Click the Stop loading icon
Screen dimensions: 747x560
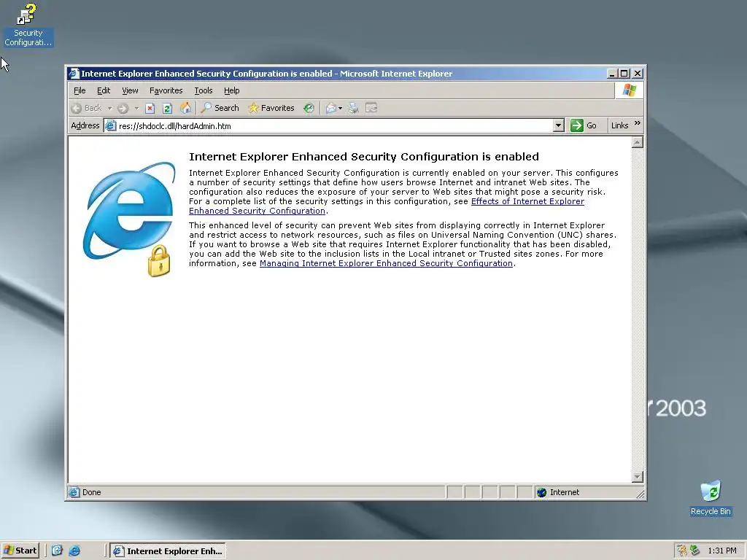pyautogui.click(x=150, y=108)
